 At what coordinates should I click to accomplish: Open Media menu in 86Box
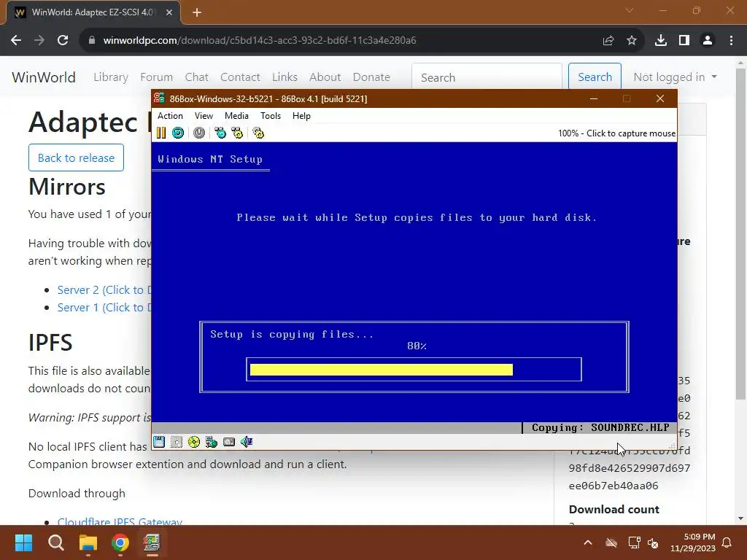click(236, 116)
